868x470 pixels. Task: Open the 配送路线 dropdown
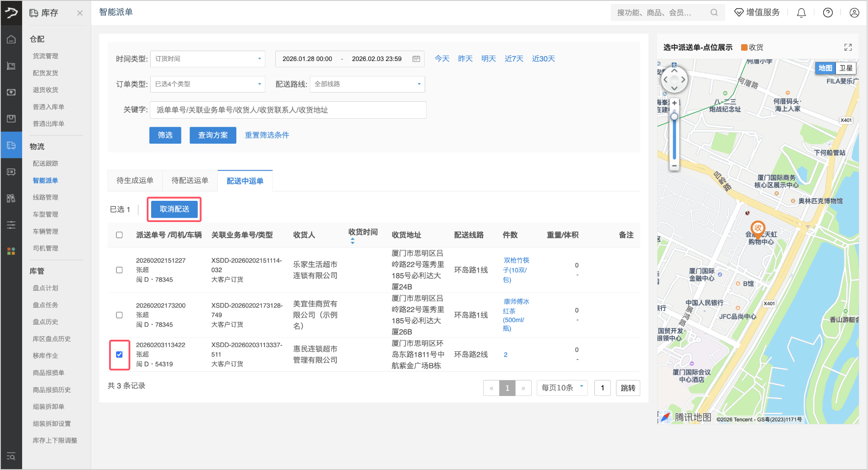click(x=367, y=84)
